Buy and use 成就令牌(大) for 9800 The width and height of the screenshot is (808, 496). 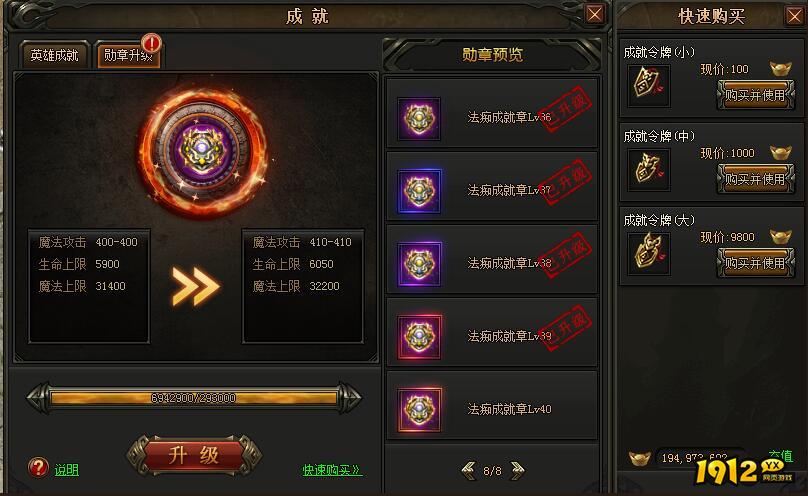pyautogui.click(x=755, y=263)
